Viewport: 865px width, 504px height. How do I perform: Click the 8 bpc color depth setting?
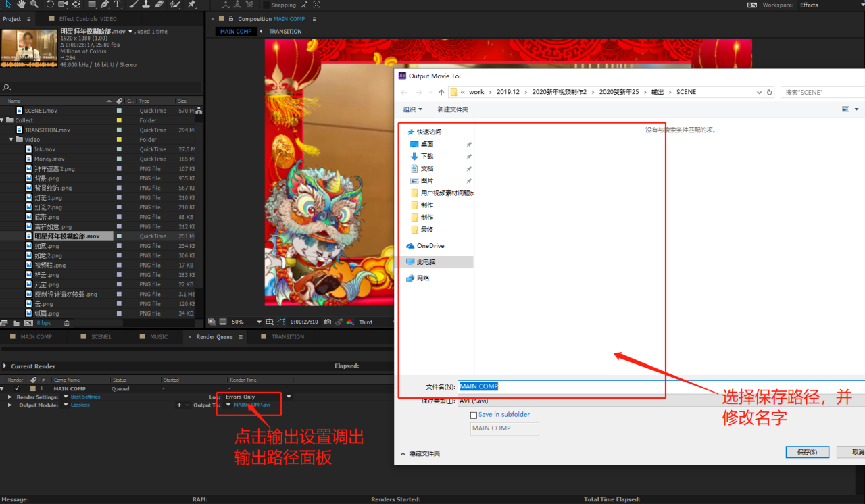click(x=44, y=323)
